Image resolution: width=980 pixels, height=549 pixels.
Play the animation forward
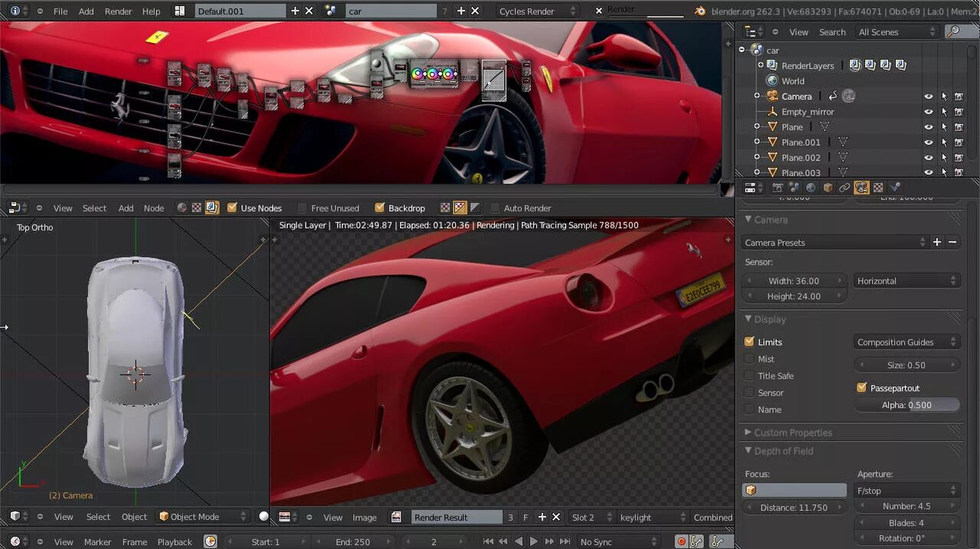coord(534,541)
